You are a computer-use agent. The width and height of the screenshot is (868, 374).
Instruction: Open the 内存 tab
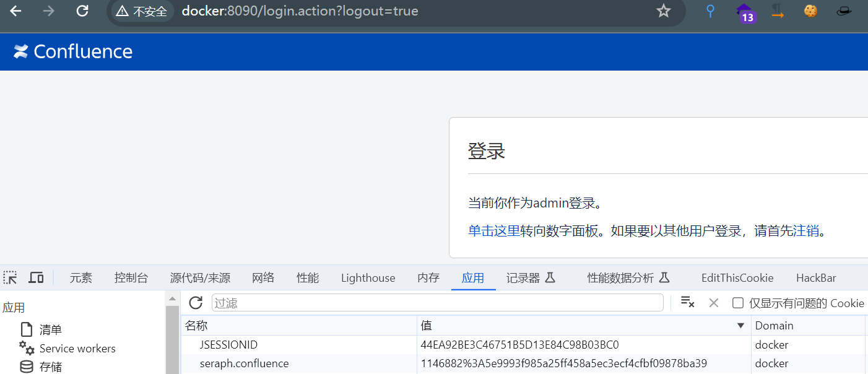[x=428, y=278]
